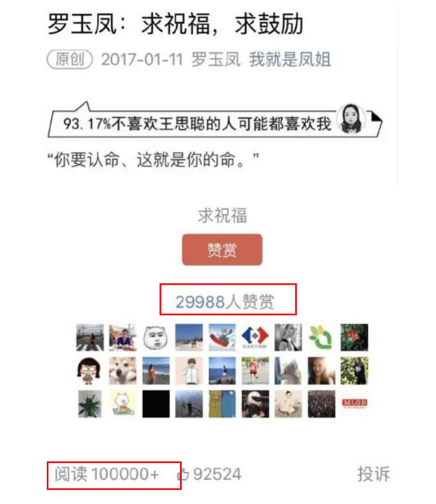
Task: Click the snowboarder avatar
Action: pyautogui.click(x=222, y=337)
